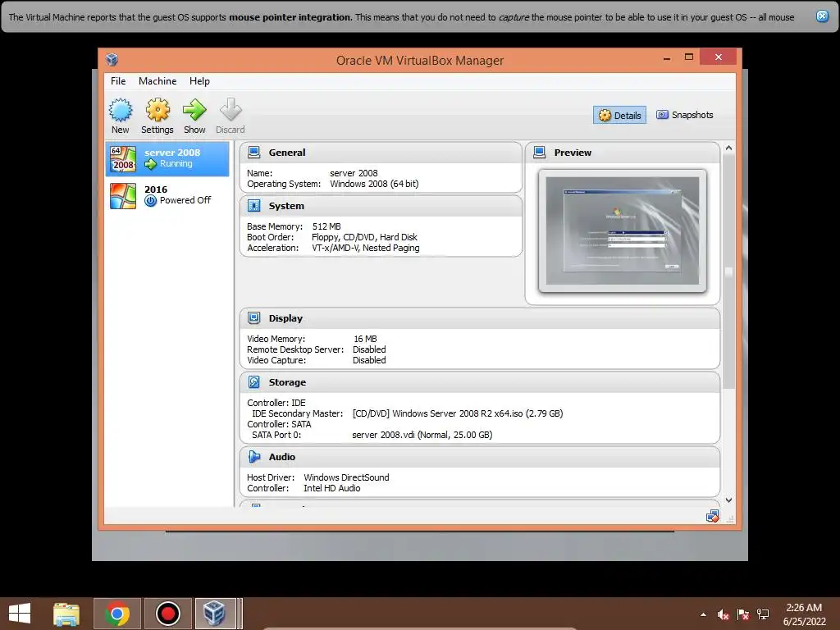Click the details pane scroll up arrow

pos(728,148)
